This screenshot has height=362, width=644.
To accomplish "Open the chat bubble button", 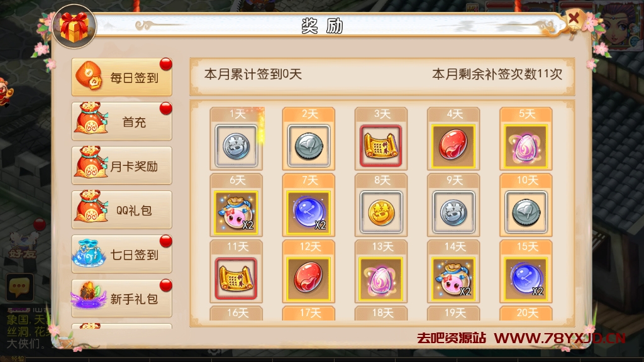I will click(x=19, y=287).
